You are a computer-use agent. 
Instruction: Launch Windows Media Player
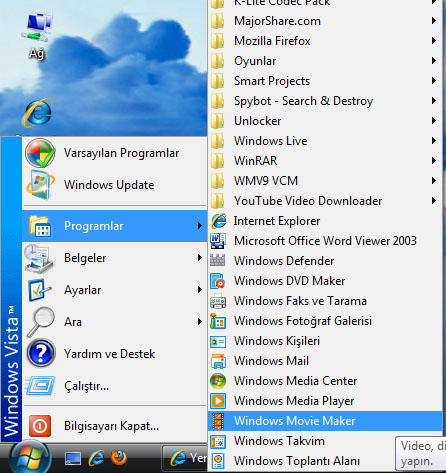coord(325,401)
